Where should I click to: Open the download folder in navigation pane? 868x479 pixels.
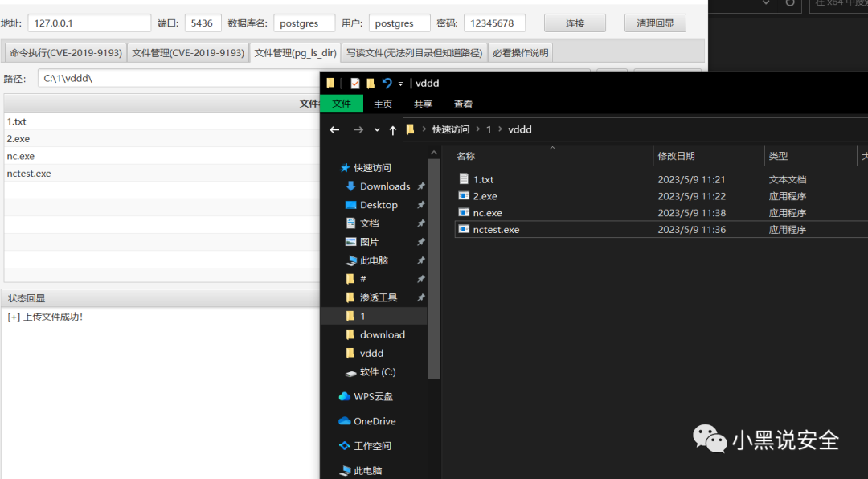click(x=382, y=334)
